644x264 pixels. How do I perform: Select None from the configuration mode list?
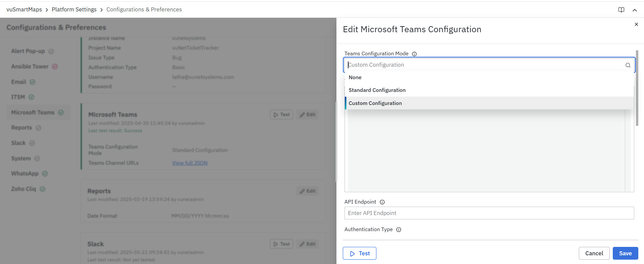click(355, 77)
